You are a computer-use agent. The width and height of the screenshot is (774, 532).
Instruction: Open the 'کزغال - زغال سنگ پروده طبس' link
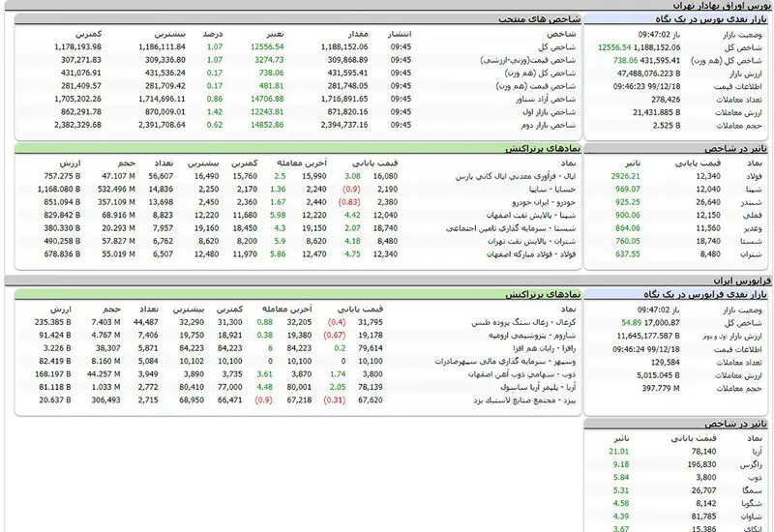point(523,322)
